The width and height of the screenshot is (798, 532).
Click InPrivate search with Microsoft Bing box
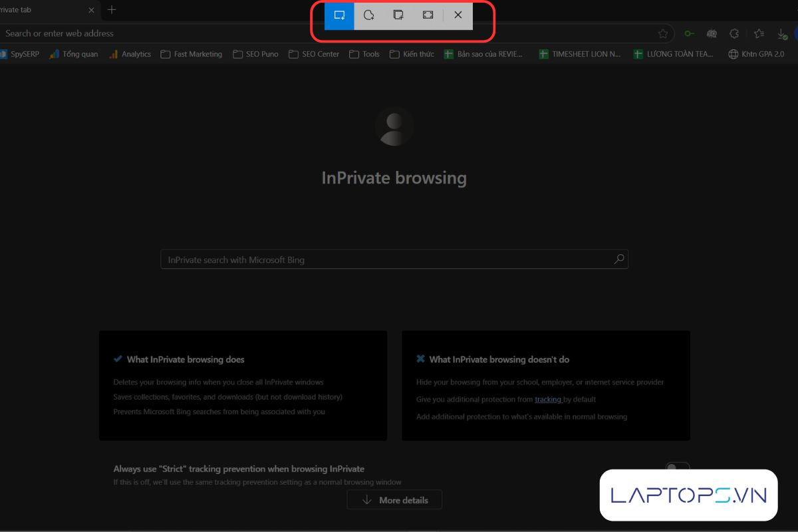394,259
